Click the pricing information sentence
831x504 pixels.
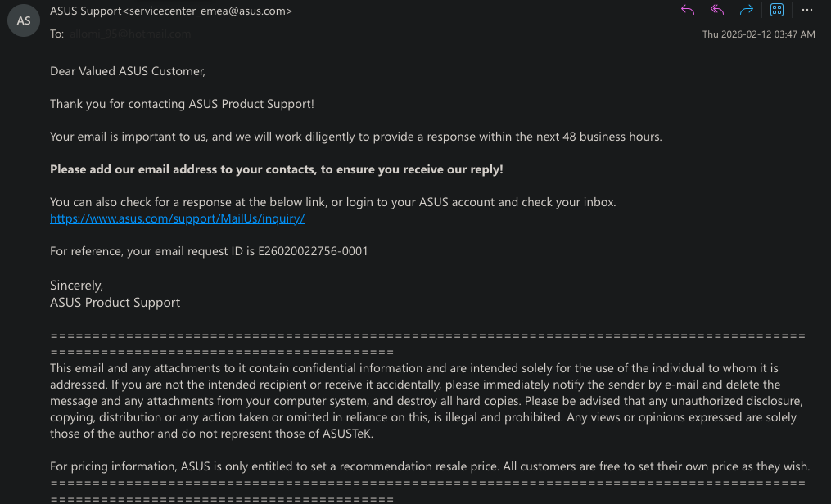(x=429, y=466)
